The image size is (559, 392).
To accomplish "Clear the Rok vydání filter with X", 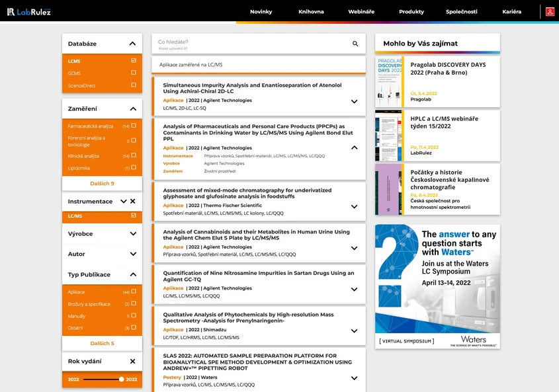I will (x=132, y=362).
